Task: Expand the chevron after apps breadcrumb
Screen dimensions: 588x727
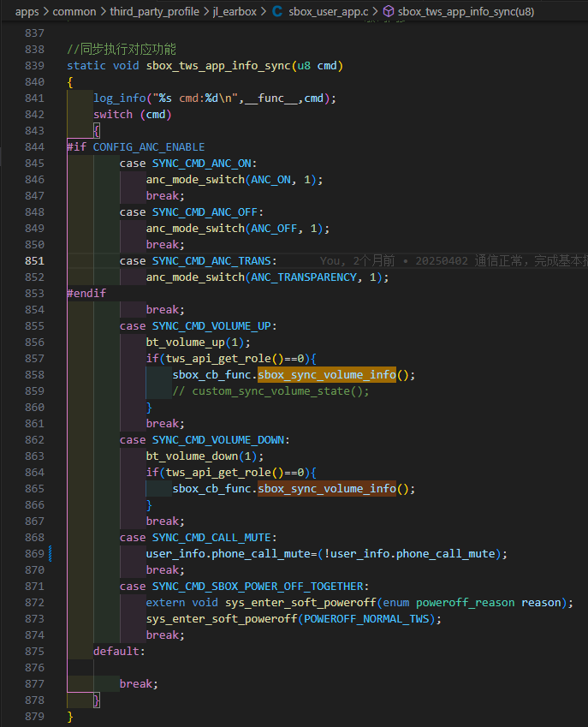Action: click(46, 12)
